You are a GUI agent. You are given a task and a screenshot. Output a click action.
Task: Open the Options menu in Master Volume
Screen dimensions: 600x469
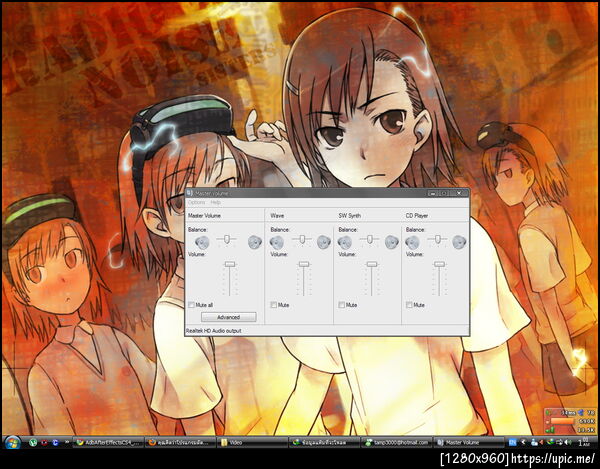click(x=197, y=202)
